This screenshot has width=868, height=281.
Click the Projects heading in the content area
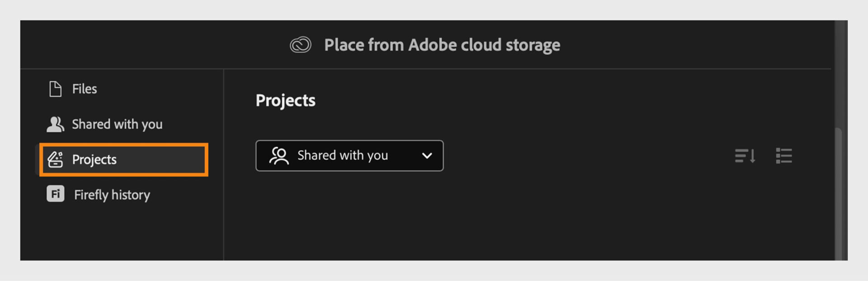point(285,100)
